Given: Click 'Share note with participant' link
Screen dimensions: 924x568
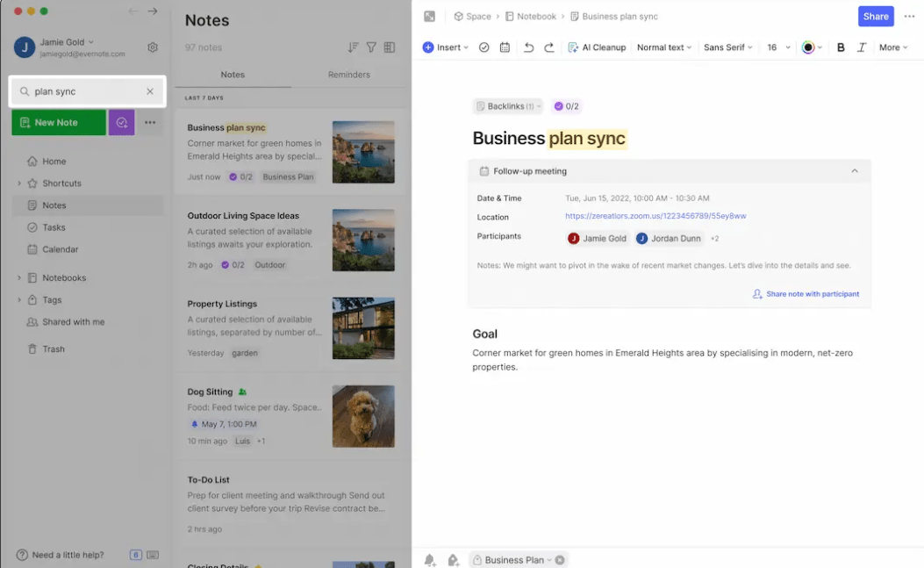Looking at the screenshot, I should [806, 294].
